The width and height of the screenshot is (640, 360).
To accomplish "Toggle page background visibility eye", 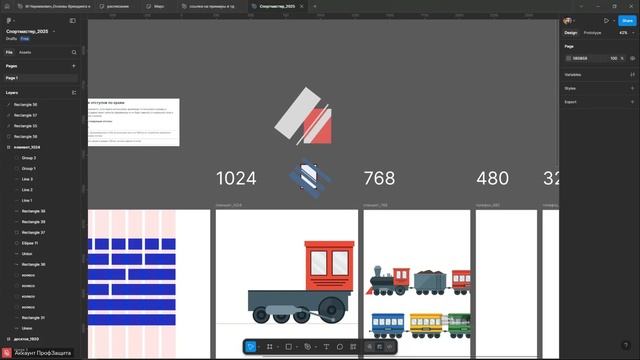I will (632, 58).
